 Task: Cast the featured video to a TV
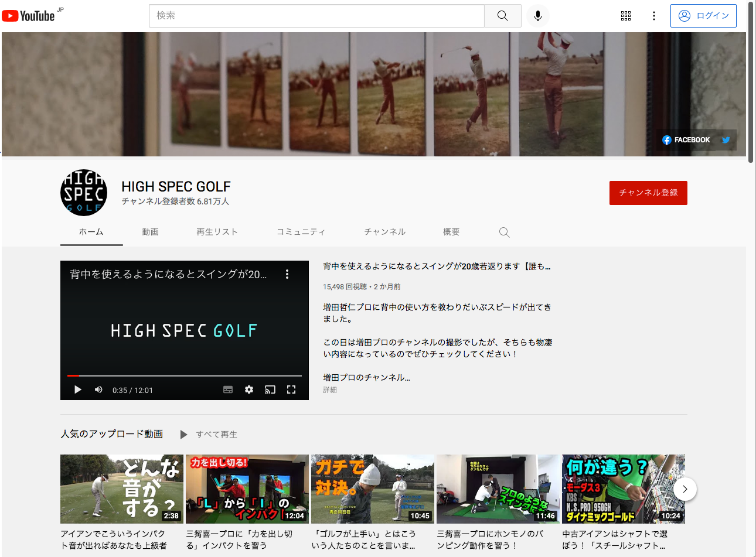(x=270, y=389)
